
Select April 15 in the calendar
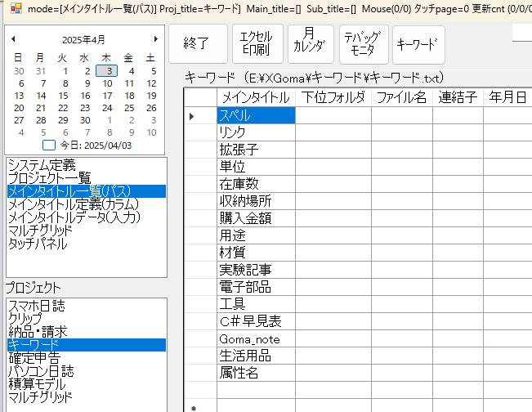click(x=84, y=96)
